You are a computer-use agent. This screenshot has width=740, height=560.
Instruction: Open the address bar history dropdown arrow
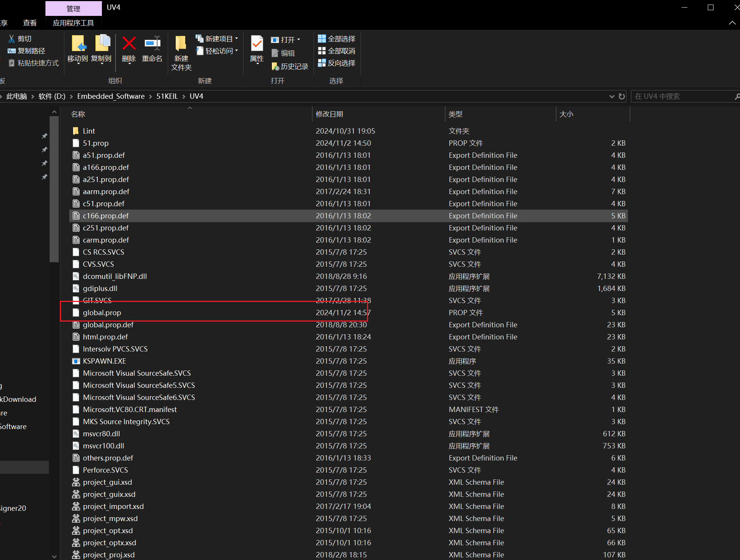612,96
